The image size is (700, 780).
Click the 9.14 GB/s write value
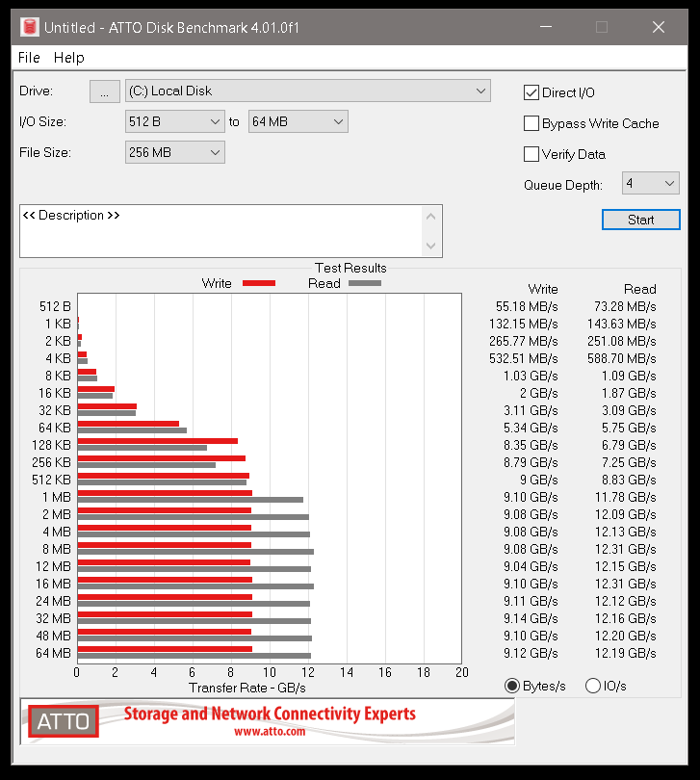click(531, 619)
